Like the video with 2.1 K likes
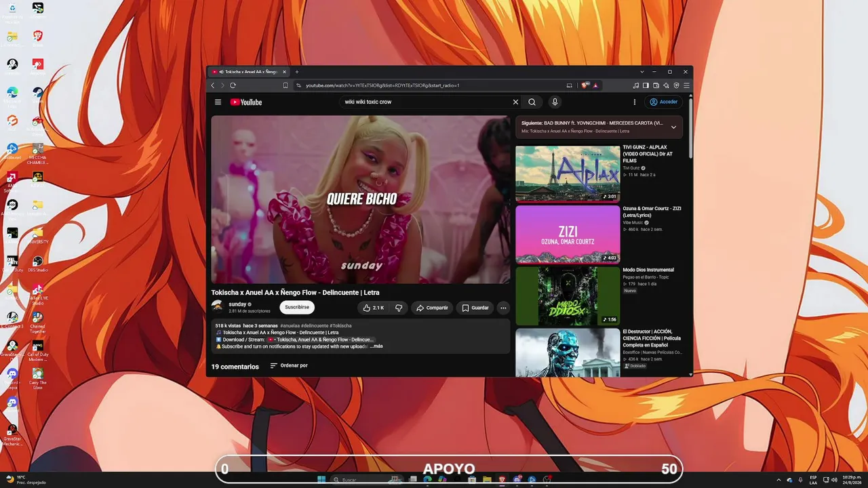Image resolution: width=868 pixels, height=488 pixels. pos(374,308)
